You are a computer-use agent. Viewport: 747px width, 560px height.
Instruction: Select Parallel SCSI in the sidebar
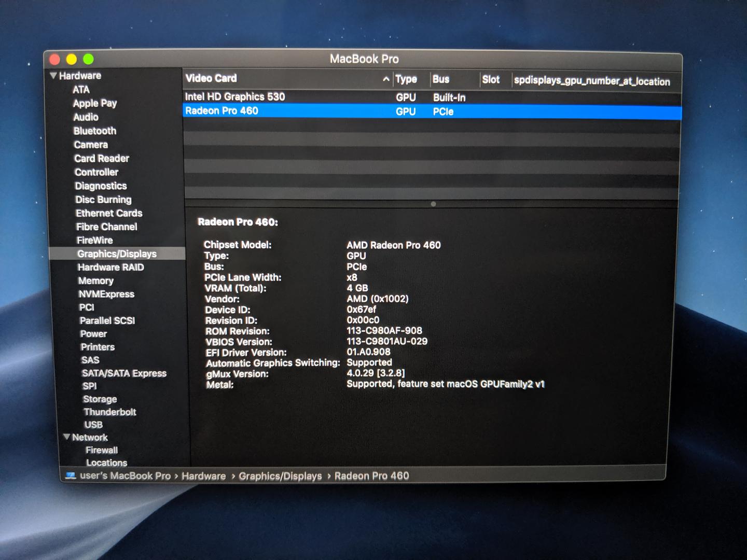[107, 320]
